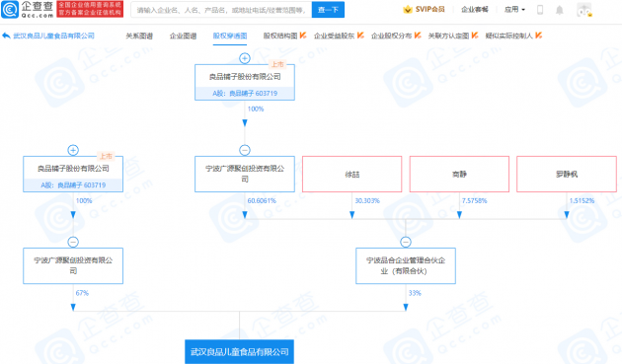Switch to 疑似实际控制人 tab
The image size is (622, 364).
[508, 36]
